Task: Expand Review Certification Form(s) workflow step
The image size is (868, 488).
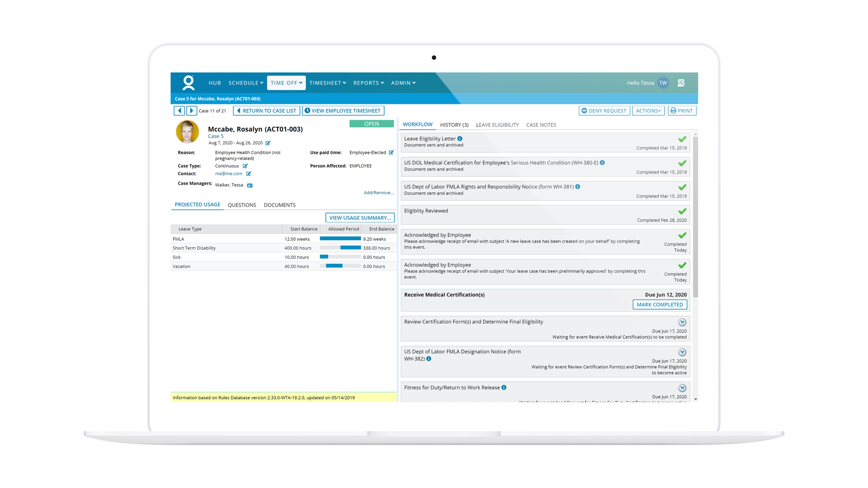Action: click(682, 322)
